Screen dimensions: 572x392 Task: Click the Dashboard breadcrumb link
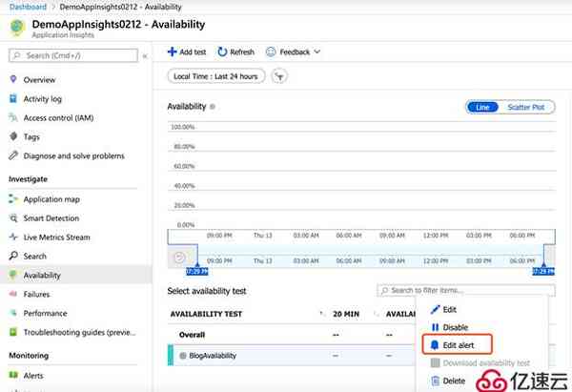28,7
